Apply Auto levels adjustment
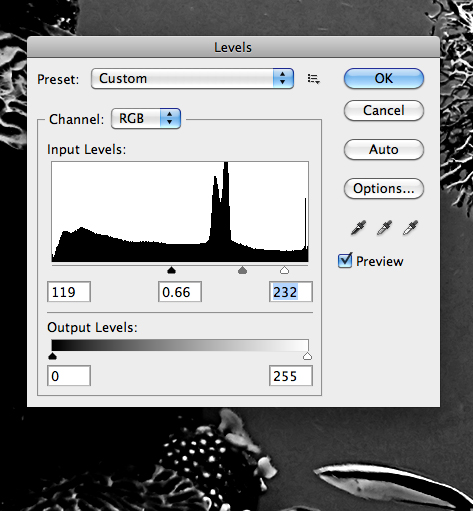This screenshot has width=473, height=511. (384, 149)
